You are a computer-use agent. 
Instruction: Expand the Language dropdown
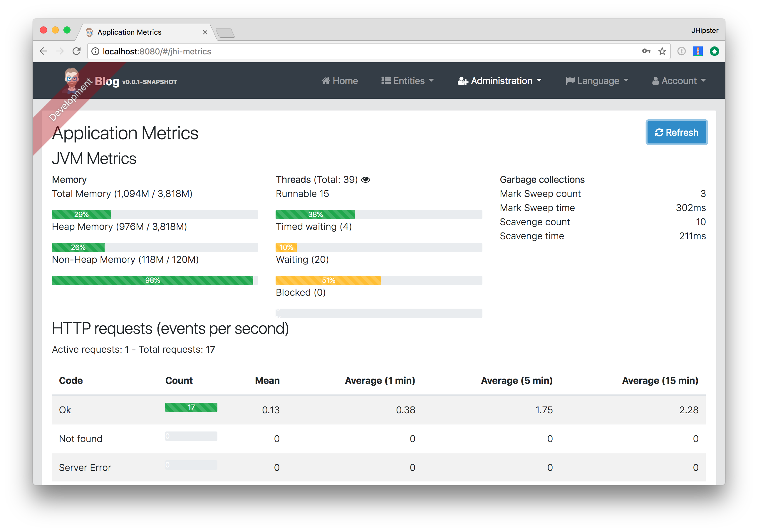(597, 81)
